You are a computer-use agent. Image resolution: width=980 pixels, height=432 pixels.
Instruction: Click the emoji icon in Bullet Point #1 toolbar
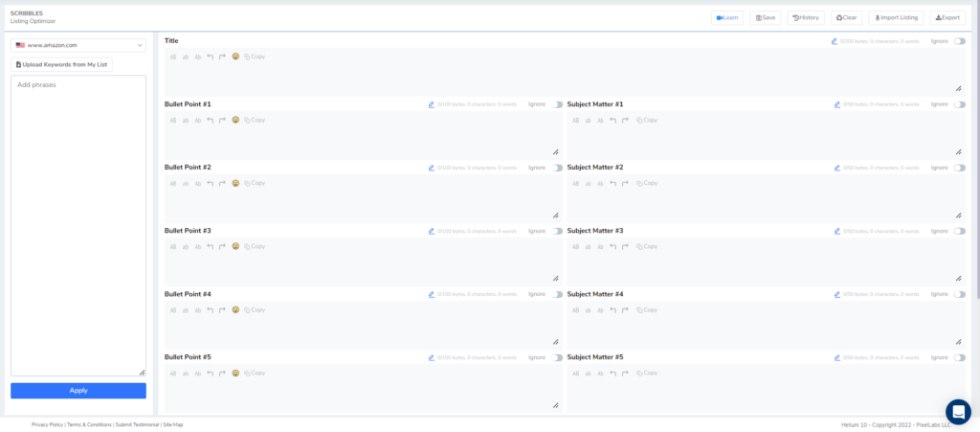click(235, 120)
